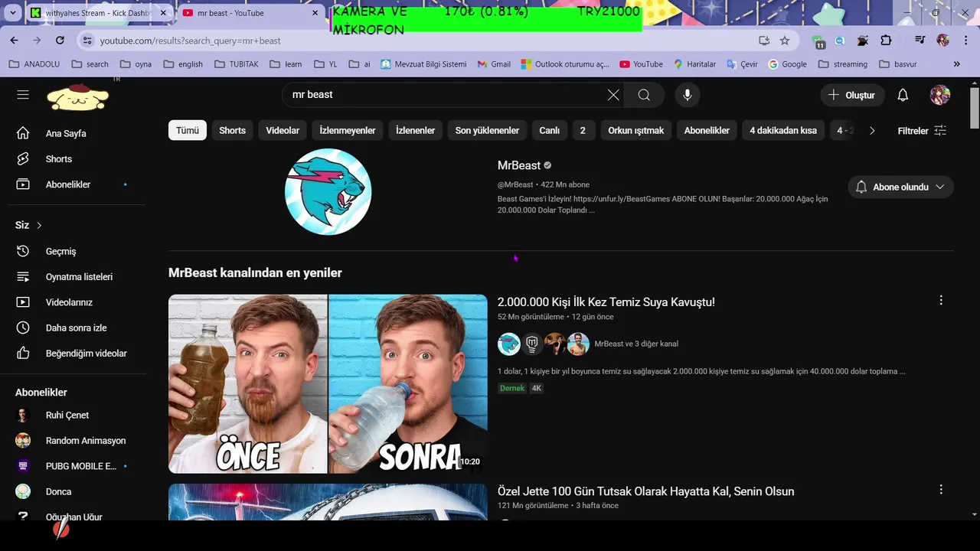Close the mr beast YouTube tab
Viewport: 980px width, 551px height.
tap(315, 13)
